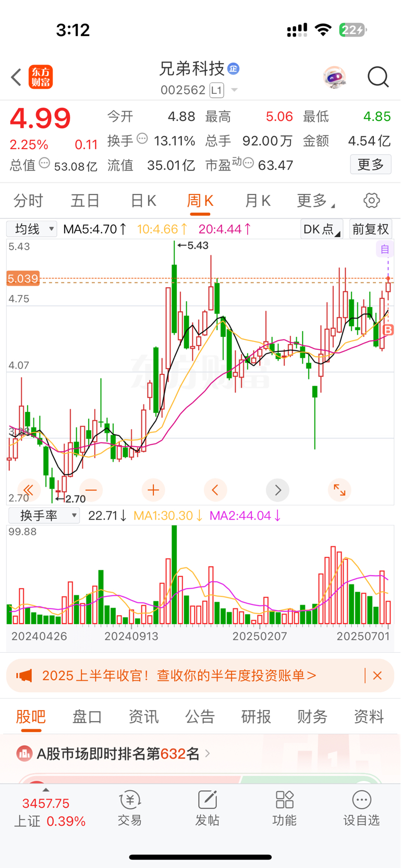The height and width of the screenshot is (868, 401).
Task: Open chart settings gear icon
Action: pos(371,201)
